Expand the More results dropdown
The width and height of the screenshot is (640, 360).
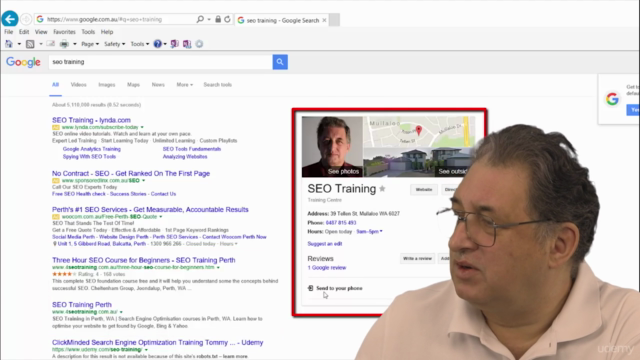(184, 84)
